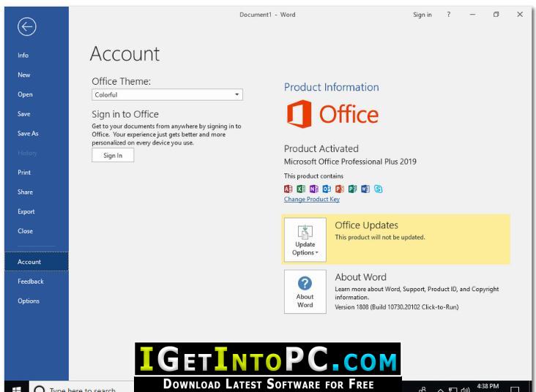Click Sign in in the title bar

tap(423, 15)
